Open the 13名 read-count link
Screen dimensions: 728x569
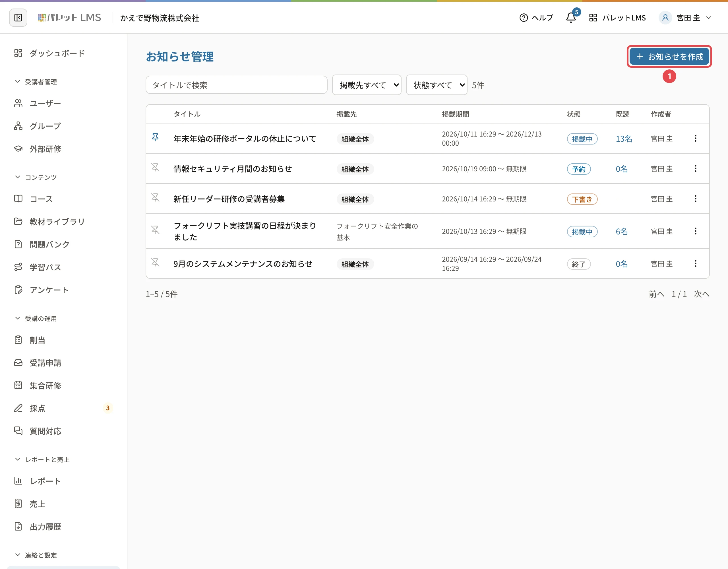[624, 139]
